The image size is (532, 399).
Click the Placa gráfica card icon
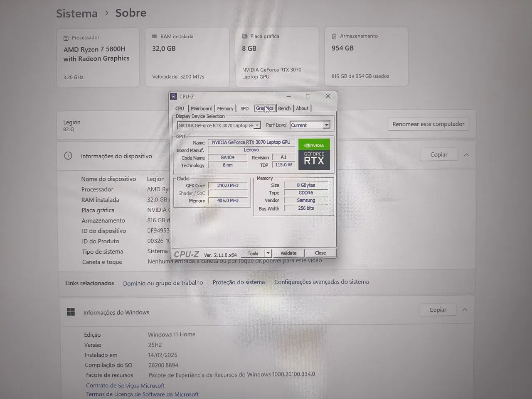pos(245,37)
